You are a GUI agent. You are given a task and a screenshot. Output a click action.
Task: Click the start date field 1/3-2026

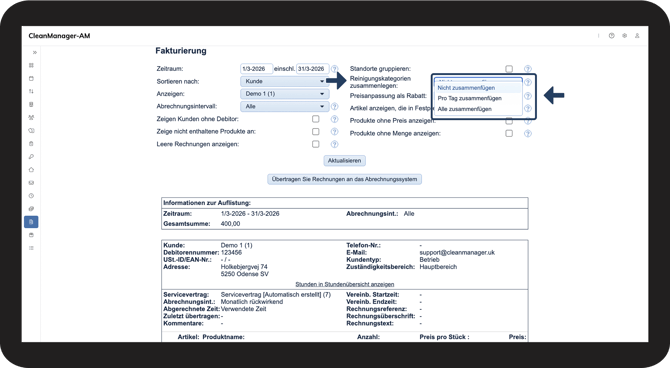(x=256, y=69)
